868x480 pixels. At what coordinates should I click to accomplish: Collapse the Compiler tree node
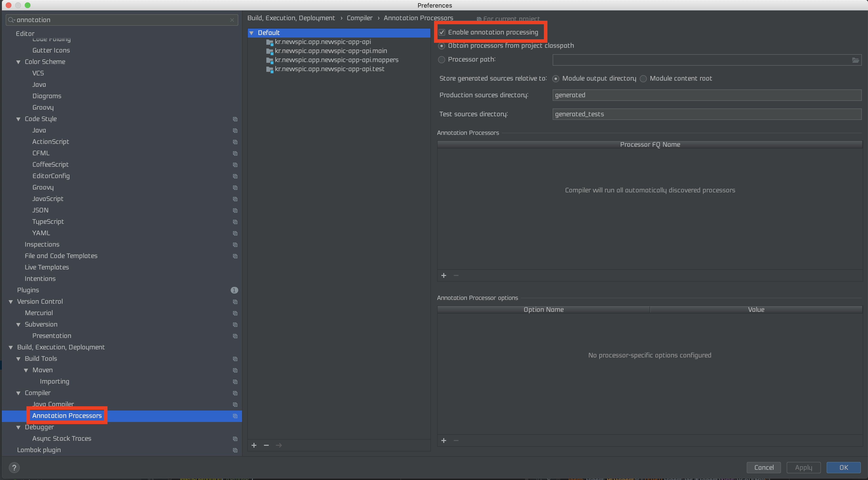[19, 393]
